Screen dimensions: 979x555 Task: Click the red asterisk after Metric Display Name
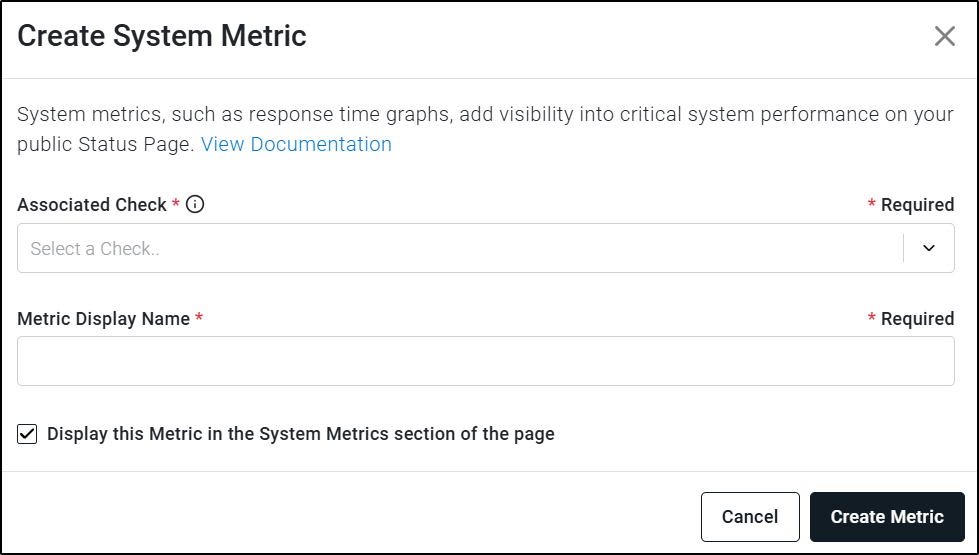199,317
